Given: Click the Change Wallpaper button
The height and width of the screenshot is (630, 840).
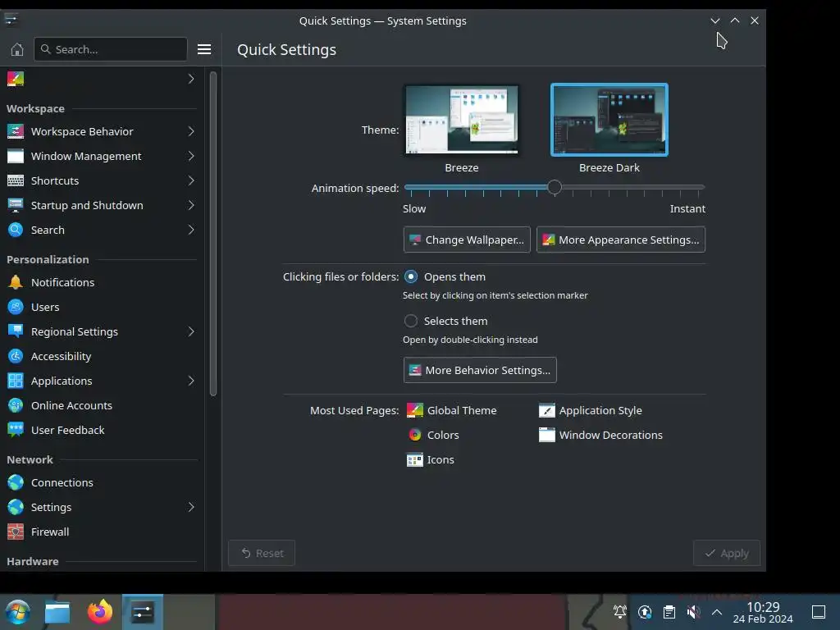Looking at the screenshot, I should click(467, 240).
